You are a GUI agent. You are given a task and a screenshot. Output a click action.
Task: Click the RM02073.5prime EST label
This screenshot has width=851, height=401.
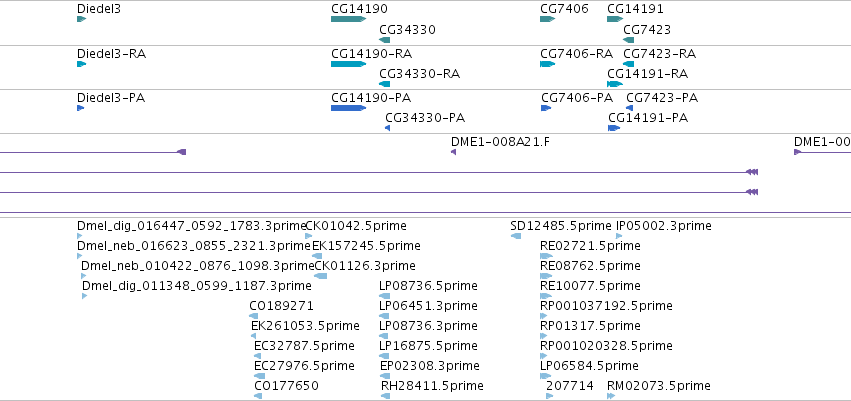659,386
